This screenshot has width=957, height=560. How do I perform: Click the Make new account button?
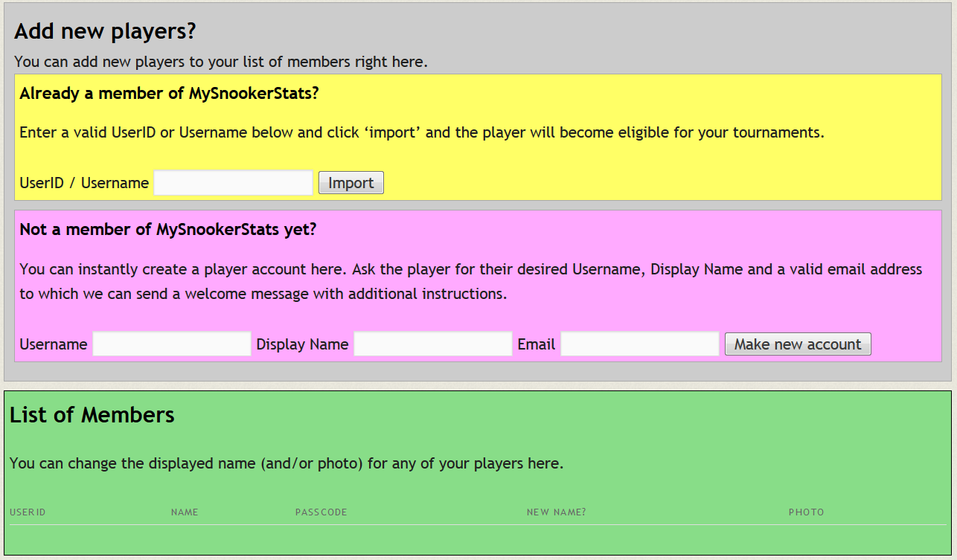798,344
